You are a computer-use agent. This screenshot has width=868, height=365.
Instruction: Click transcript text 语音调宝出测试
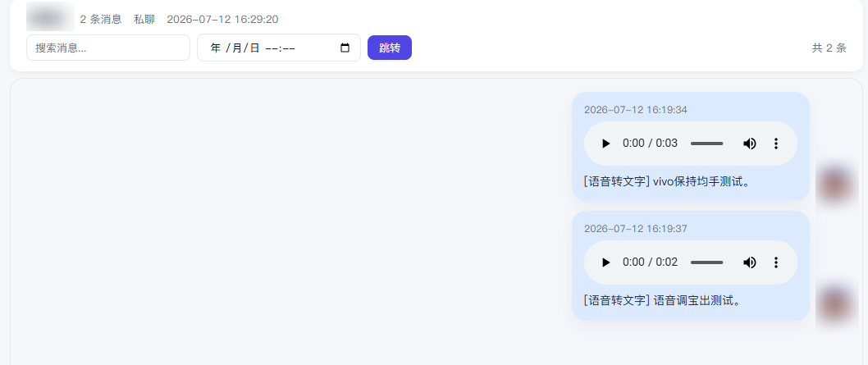(697, 301)
